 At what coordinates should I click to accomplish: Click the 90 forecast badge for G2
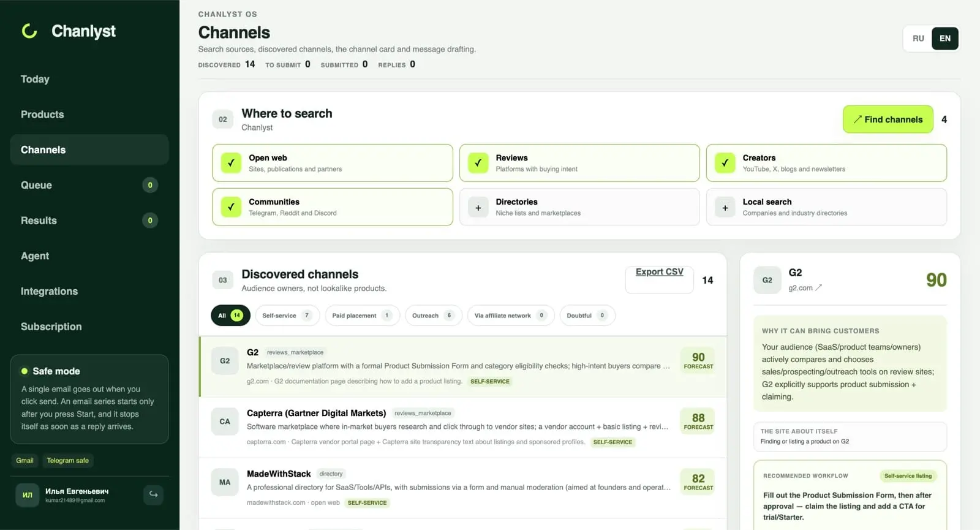click(698, 360)
